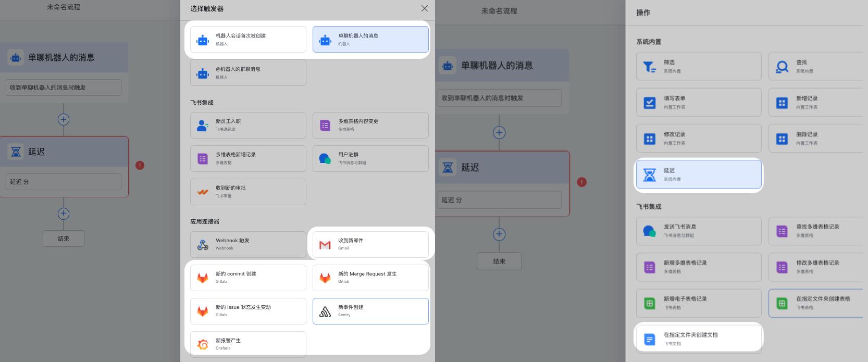868x362 pixels.
Task: Select the 查找 search icon in 操作 panel
Action: pos(782,66)
